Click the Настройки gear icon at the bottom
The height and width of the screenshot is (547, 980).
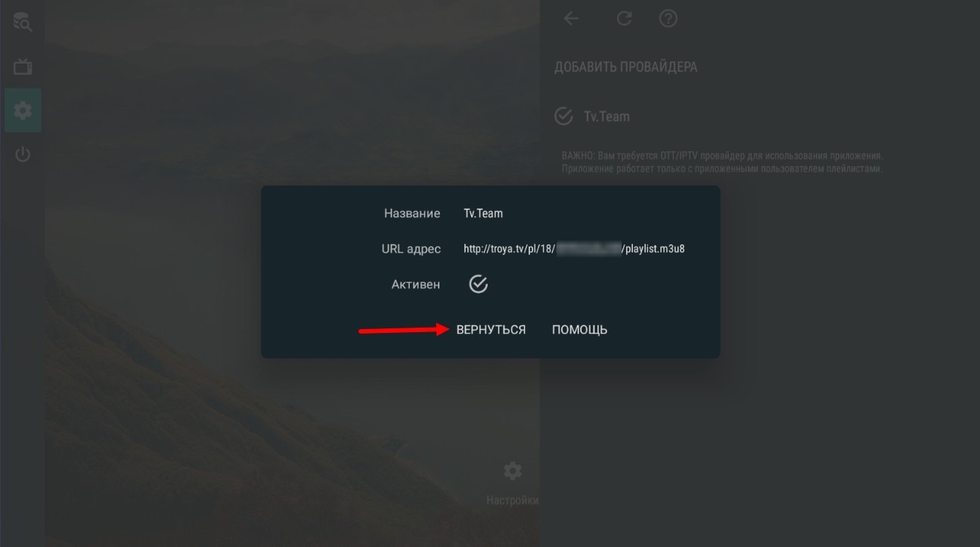click(513, 471)
